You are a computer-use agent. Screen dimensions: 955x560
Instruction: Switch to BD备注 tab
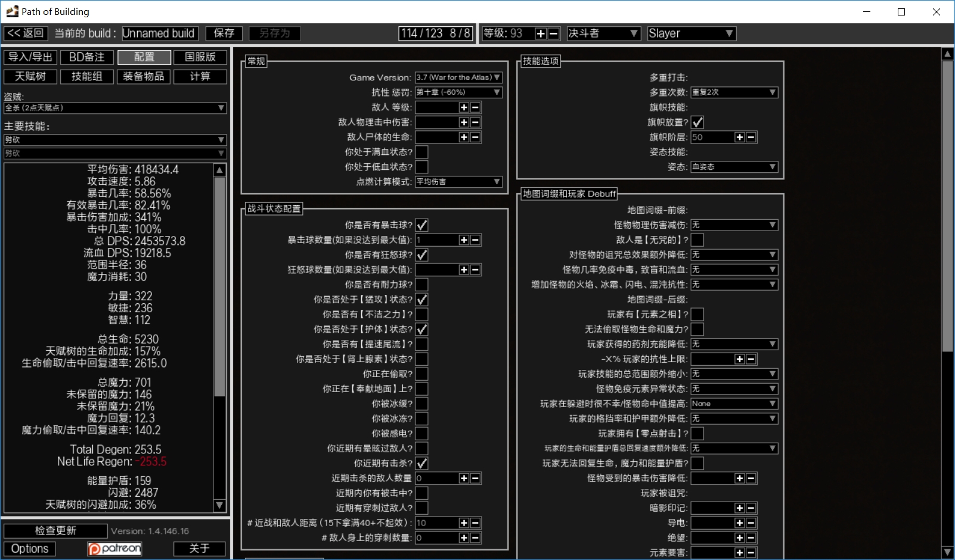coord(87,57)
